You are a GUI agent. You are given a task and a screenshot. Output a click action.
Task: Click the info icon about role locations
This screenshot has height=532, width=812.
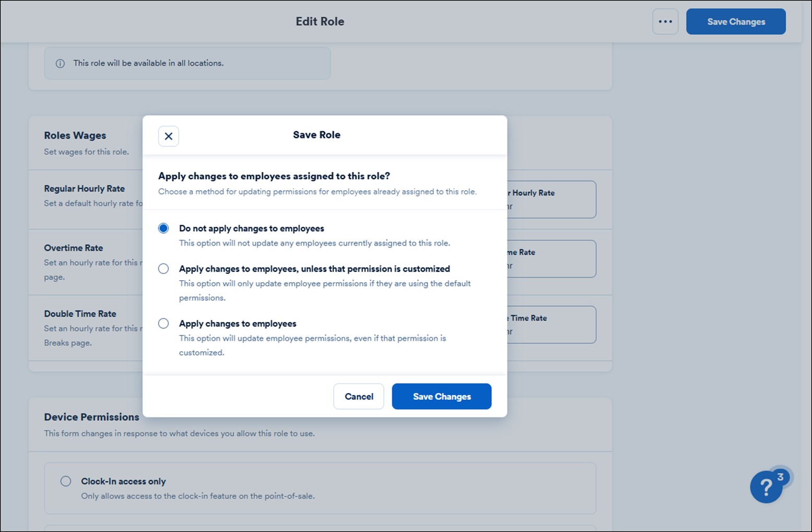click(x=60, y=63)
